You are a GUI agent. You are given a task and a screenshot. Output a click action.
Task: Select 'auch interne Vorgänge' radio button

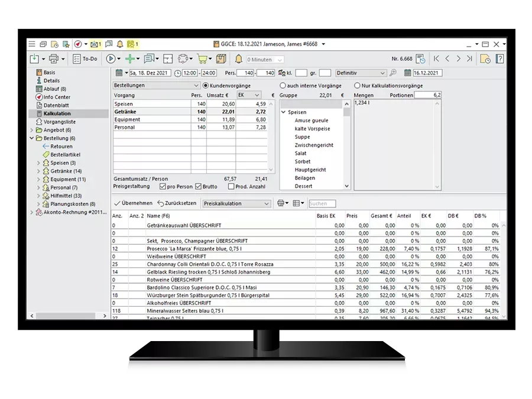[283, 86]
